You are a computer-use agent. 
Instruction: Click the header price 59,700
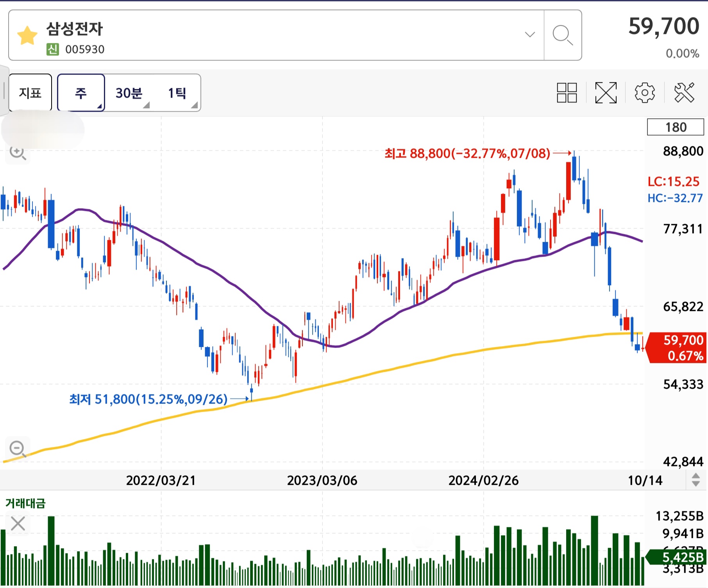pyautogui.click(x=664, y=26)
